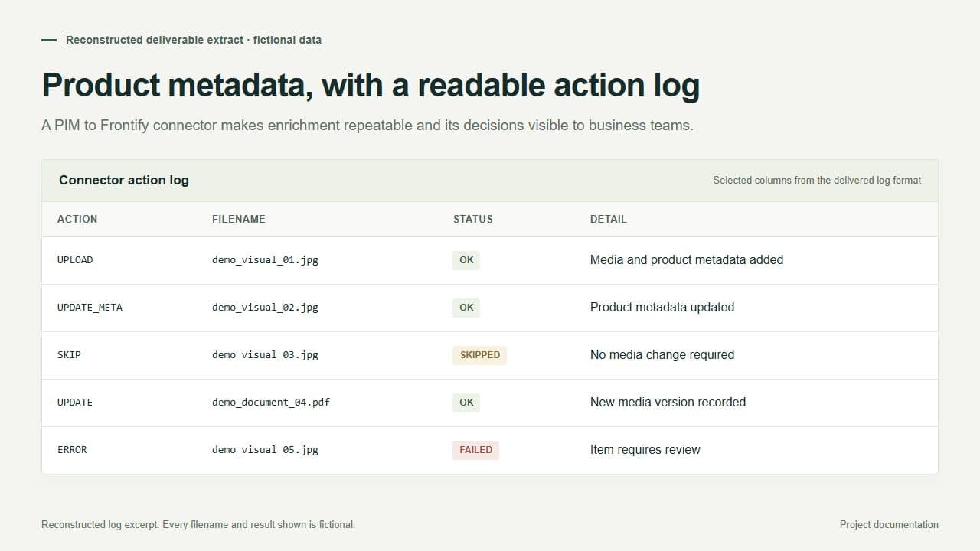The height and width of the screenshot is (551, 980).
Task: Select the SKIP action cell
Action: point(69,355)
